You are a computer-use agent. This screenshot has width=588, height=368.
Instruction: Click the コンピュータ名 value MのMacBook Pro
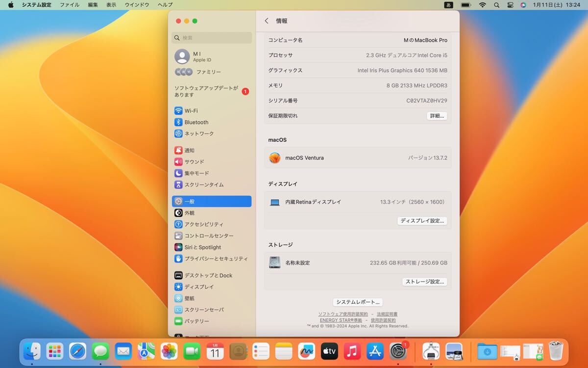(425, 40)
